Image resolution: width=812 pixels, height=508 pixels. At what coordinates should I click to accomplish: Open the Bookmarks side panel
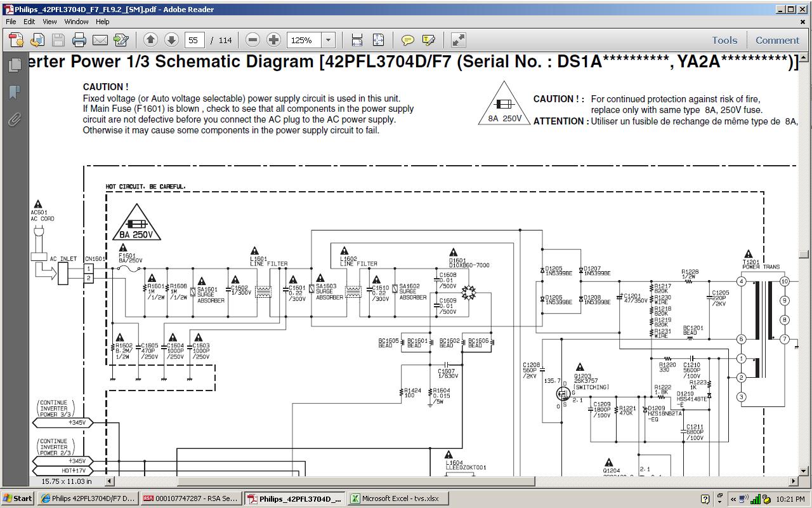tap(14, 92)
